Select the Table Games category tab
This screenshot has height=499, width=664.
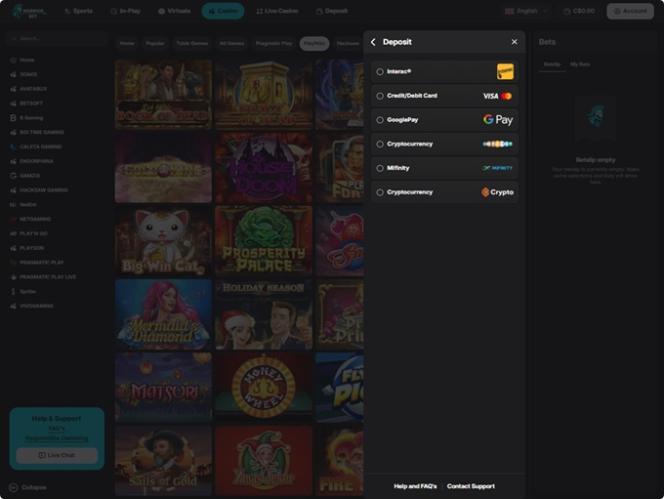(192, 43)
